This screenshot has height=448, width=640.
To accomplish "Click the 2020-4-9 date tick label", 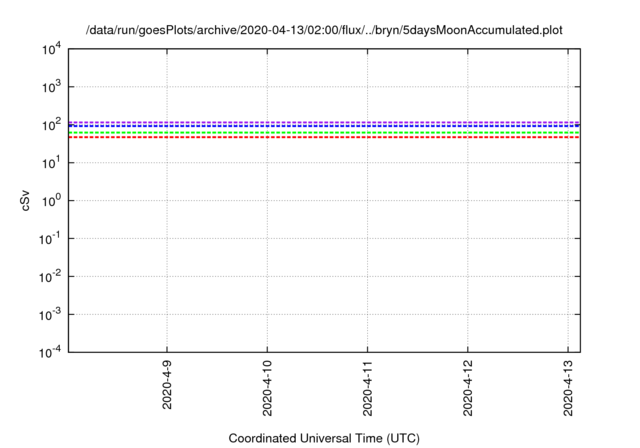I will point(167,385).
